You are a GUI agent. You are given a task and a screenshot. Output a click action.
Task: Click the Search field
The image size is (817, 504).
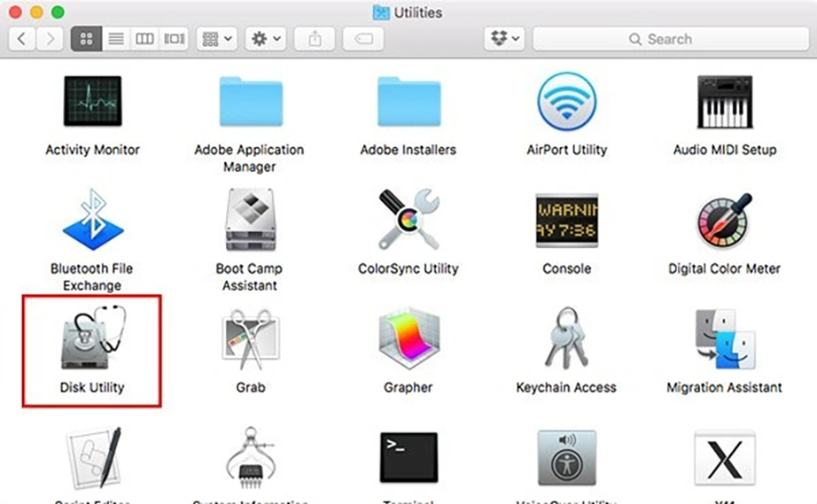[x=671, y=39]
